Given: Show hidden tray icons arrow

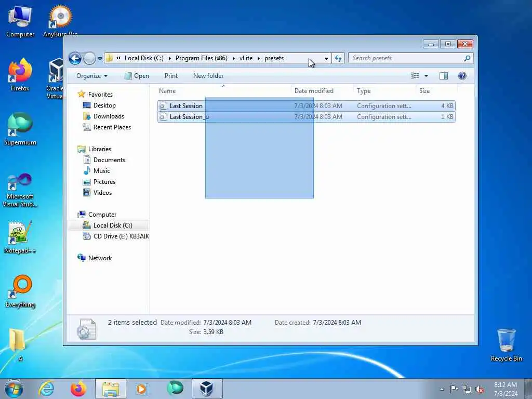Looking at the screenshot, I should (x=442, y=389).
